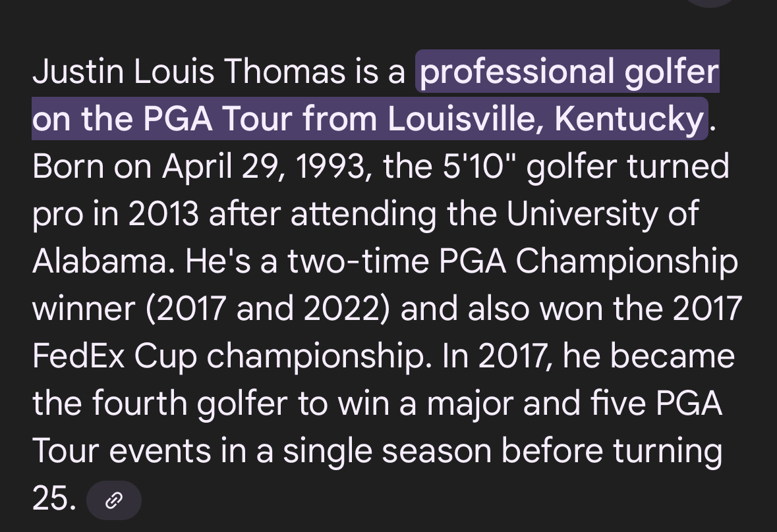Click the partially visible round button at top
Screen dimensions: 777x532
(x=710, y=3)
